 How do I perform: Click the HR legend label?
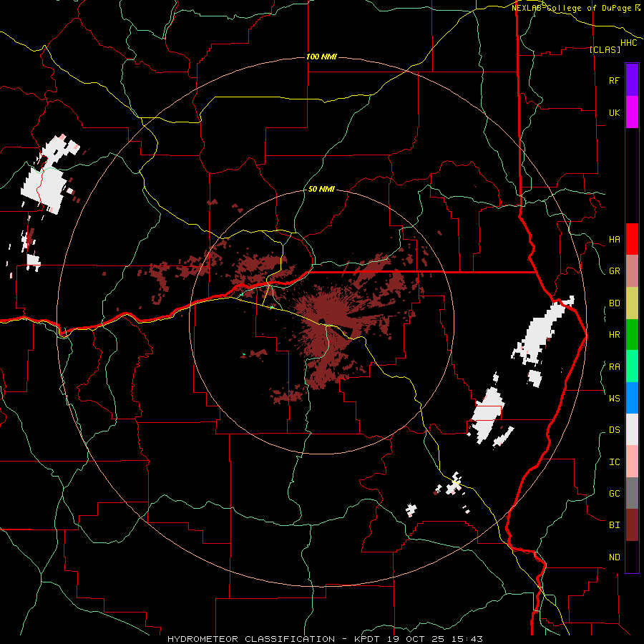pyautogui.click(x=614, y=335)
